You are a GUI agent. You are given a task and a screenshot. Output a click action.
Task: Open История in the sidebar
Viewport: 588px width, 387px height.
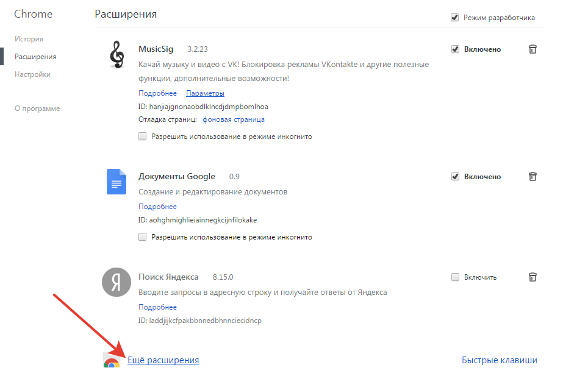click(x=29, y=39)
